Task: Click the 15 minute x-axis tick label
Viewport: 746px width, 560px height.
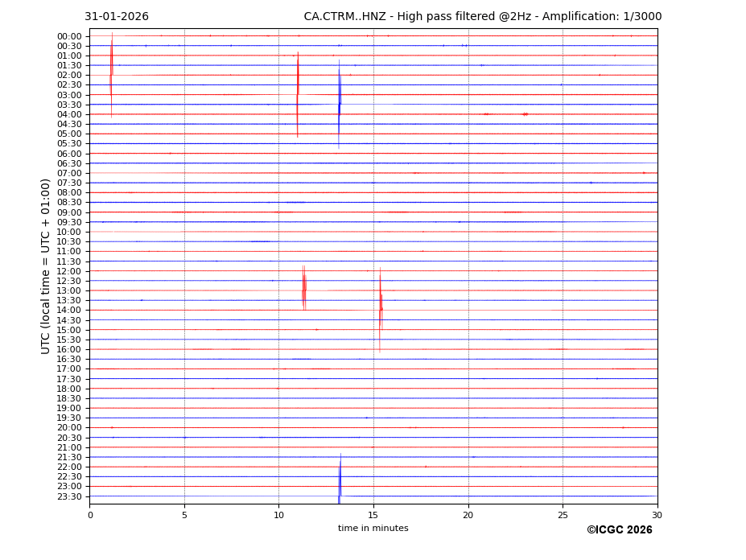Action: click(373, 515)
